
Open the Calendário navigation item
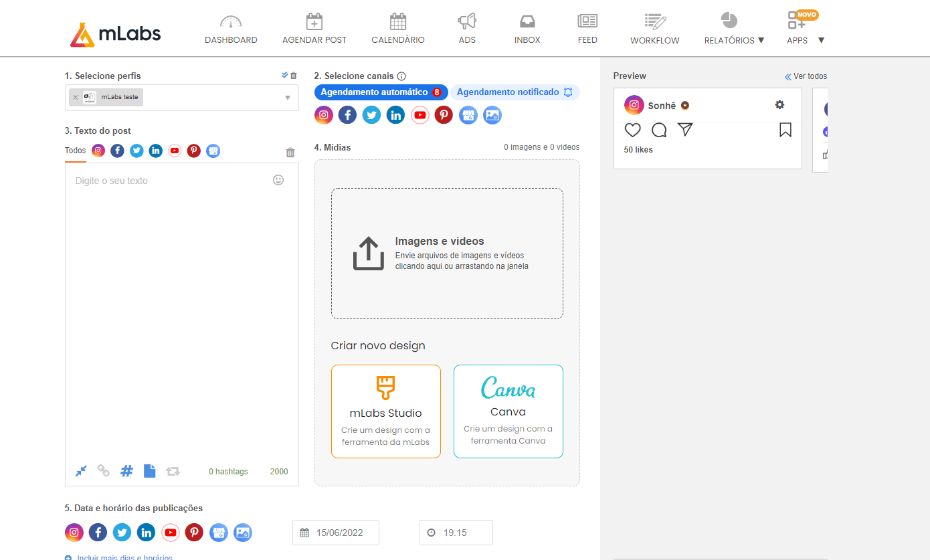point(397,28)
